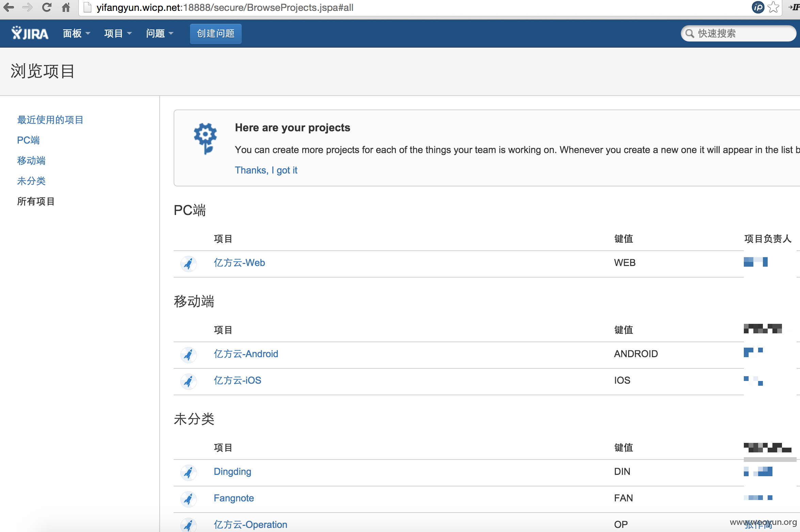The height and width of the screenshot is (532, 800).
Task: Go back with the browser back arrow
Action: pyautogui.click(x=9, y=7)
